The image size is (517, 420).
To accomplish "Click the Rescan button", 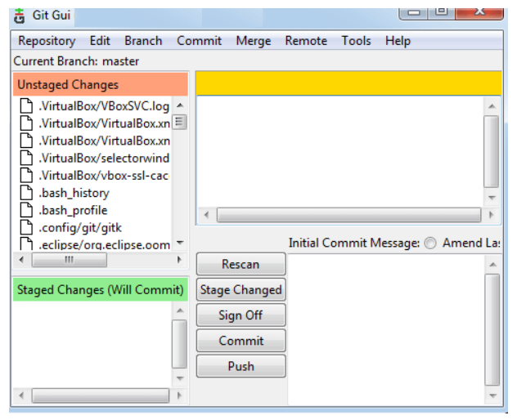I will point(241,264).
